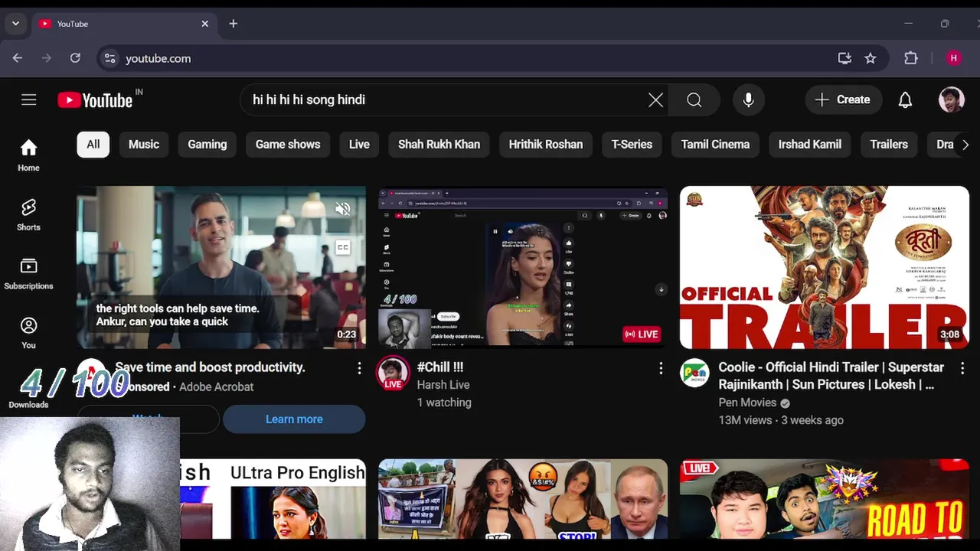Select the Shah Rukh Khan chip
The image size is (980, 551).
point(439,144)
